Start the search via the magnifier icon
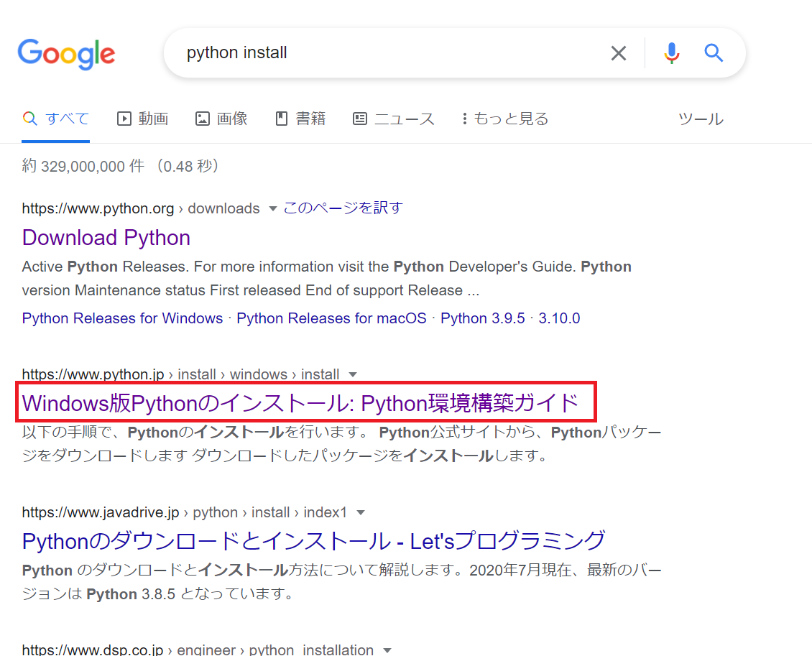The width and height of the screenshot is (812, 656). pos(713,52)
